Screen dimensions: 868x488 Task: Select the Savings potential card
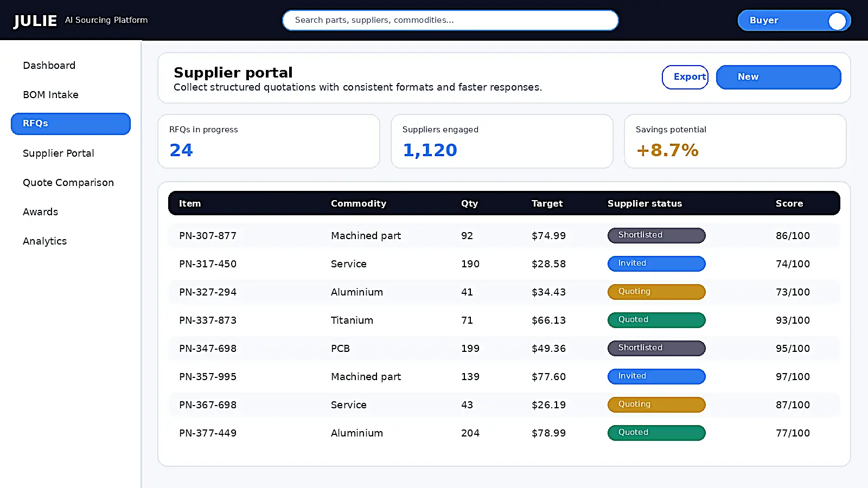pyautogui.click(x=735, y=141)
